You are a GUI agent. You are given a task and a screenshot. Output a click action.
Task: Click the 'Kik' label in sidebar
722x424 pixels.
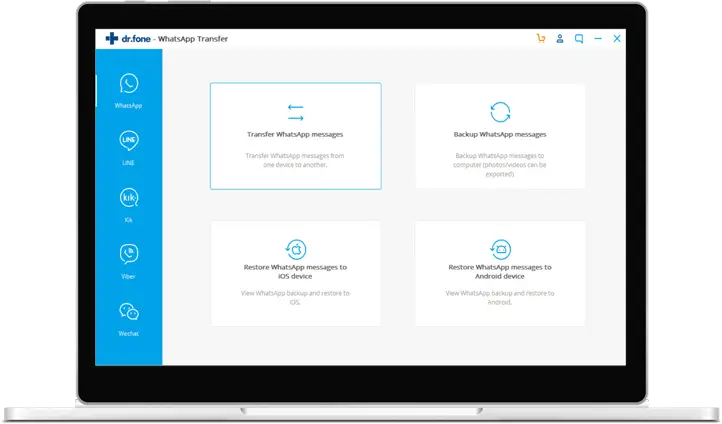coord(128,220)
